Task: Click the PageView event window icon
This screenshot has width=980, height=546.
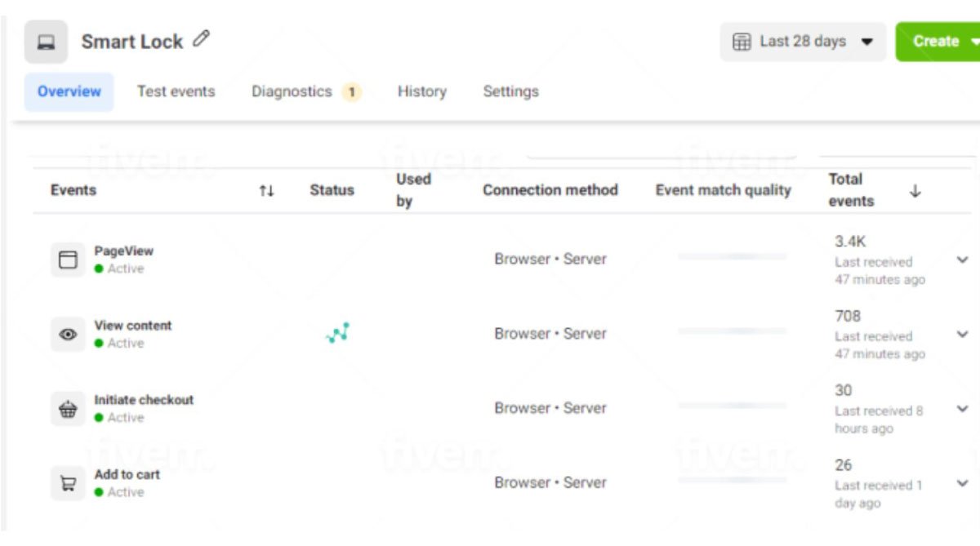Action: [68, 260]
